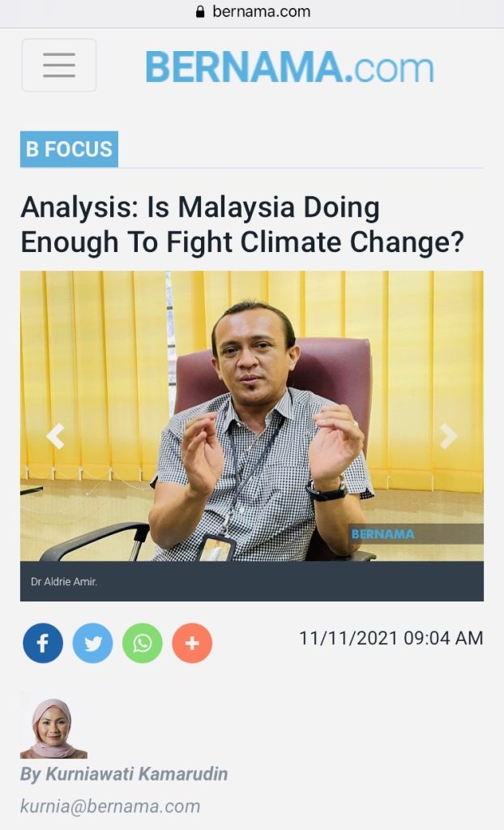
Task: Go to previous carousel image
Action: [55, 437]
